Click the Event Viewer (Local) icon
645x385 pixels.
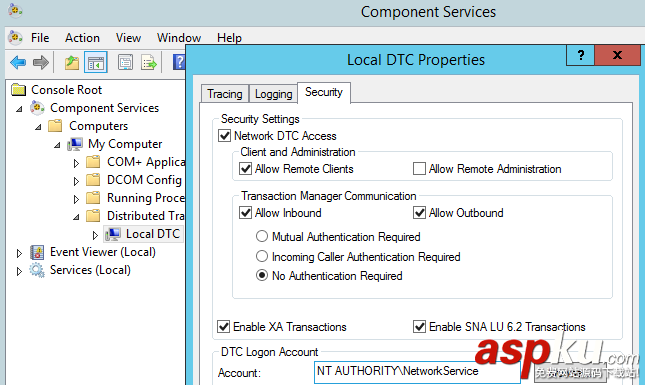pyautogui.click(x=37, y=252)
